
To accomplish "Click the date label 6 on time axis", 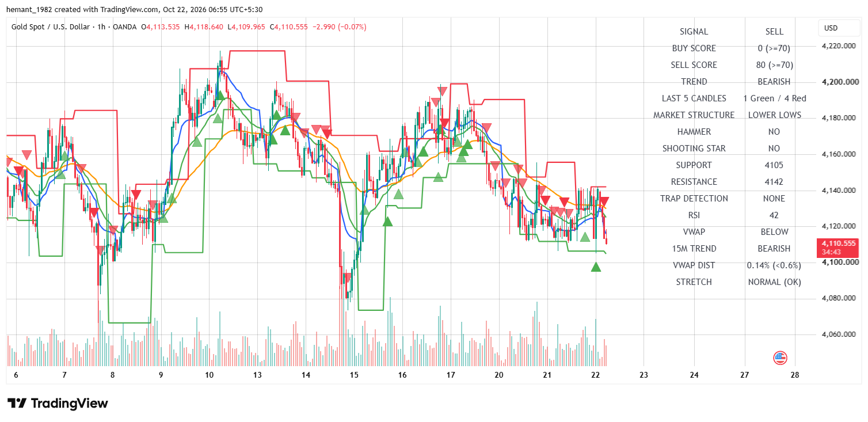I will click(x=16, y=375).
